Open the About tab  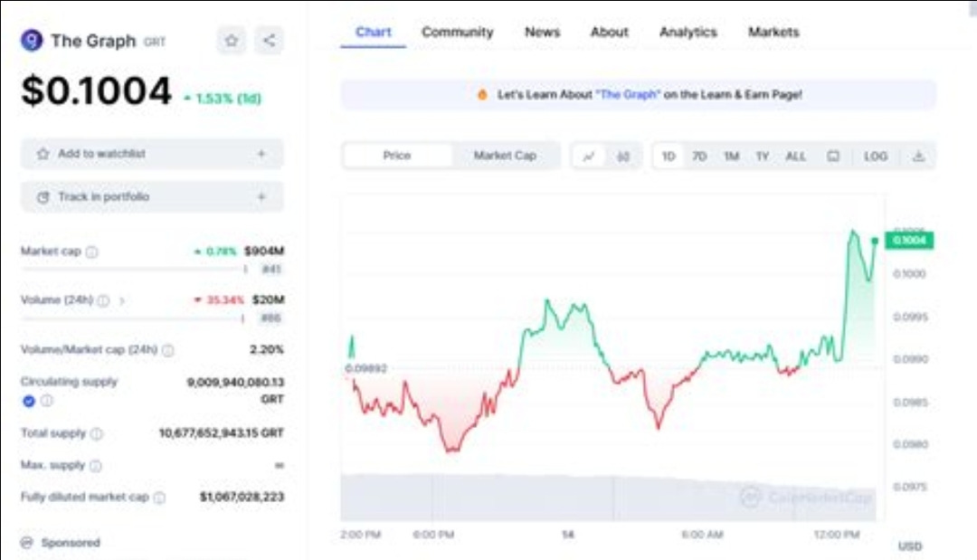[x=610, y=32]
